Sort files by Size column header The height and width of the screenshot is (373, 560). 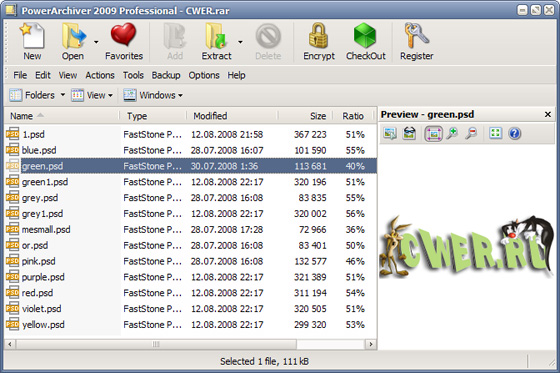(x=306, y=116)
